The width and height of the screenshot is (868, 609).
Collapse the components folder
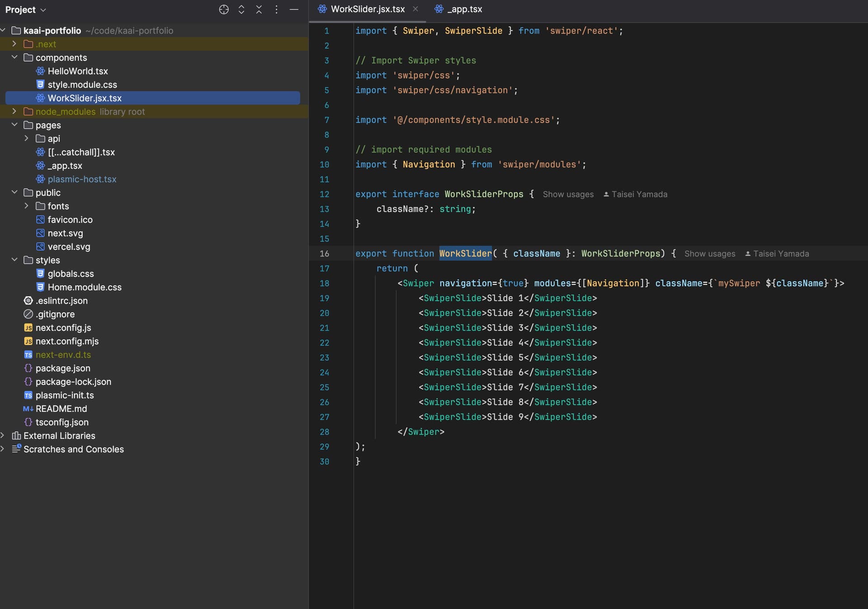[x=14, y=57]
